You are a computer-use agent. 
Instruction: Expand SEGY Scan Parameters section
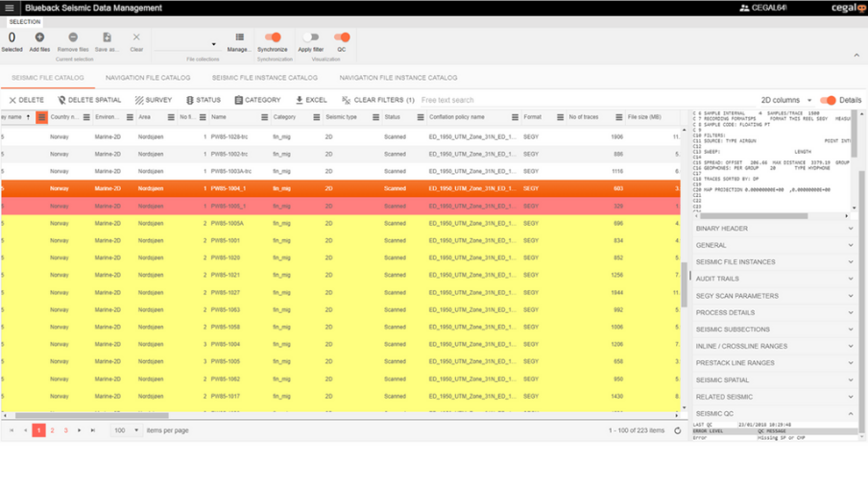[x=774, y=296]
